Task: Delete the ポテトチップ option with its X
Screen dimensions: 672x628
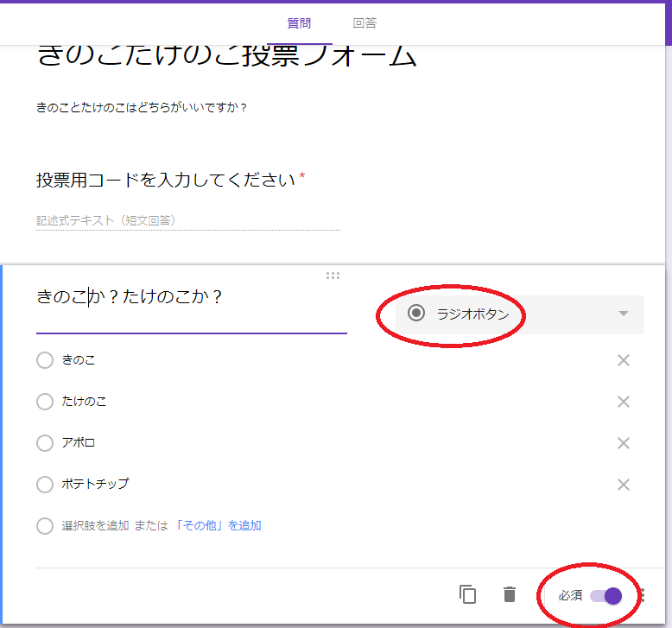Action: 623,485
